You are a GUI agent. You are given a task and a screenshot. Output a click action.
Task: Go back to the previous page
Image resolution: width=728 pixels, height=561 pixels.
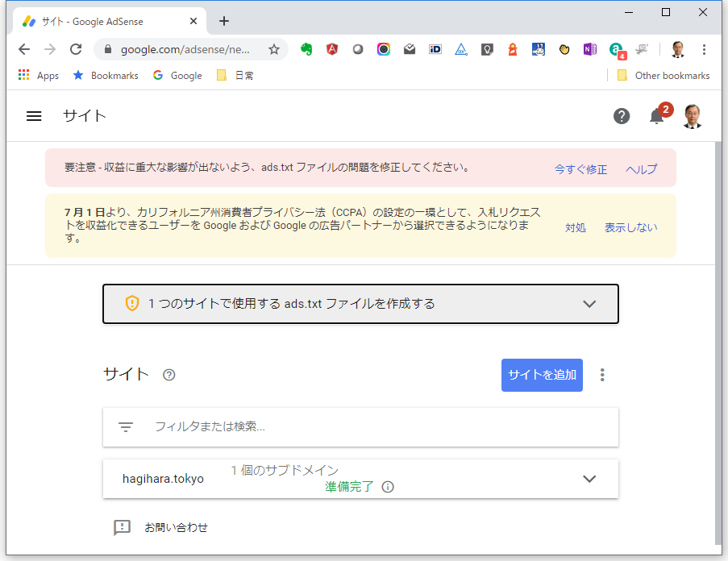[24, 49]
